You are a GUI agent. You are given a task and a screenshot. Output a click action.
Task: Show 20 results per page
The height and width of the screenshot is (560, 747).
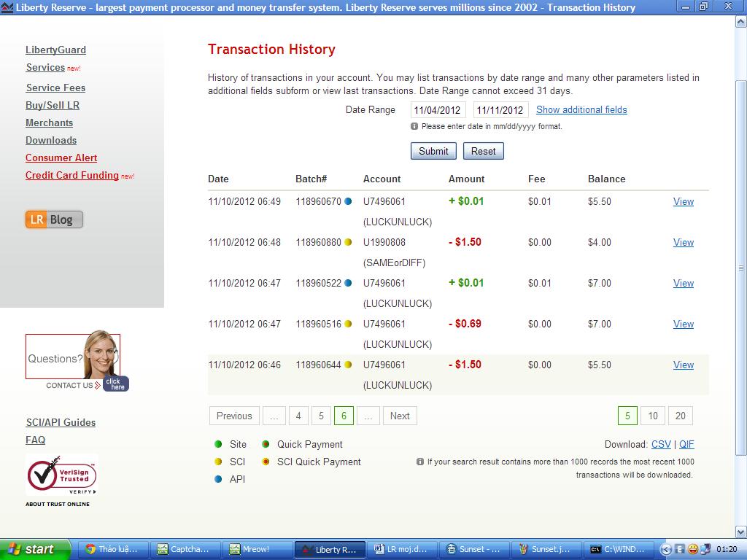coord(681,416)
